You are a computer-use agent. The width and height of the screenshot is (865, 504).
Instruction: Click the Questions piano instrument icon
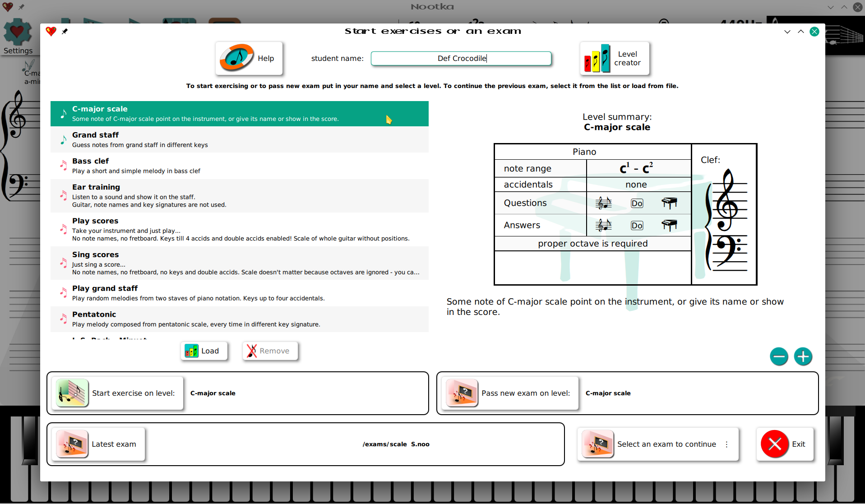pos(669,203)
